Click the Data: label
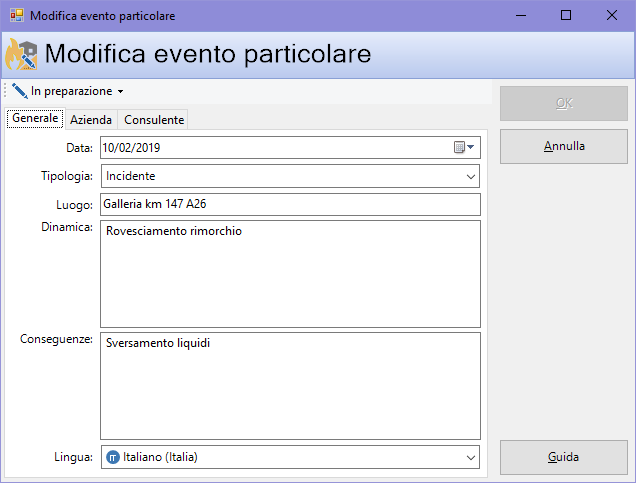The width and height of the screenshot is (636, 483). [x=80, y=148]
